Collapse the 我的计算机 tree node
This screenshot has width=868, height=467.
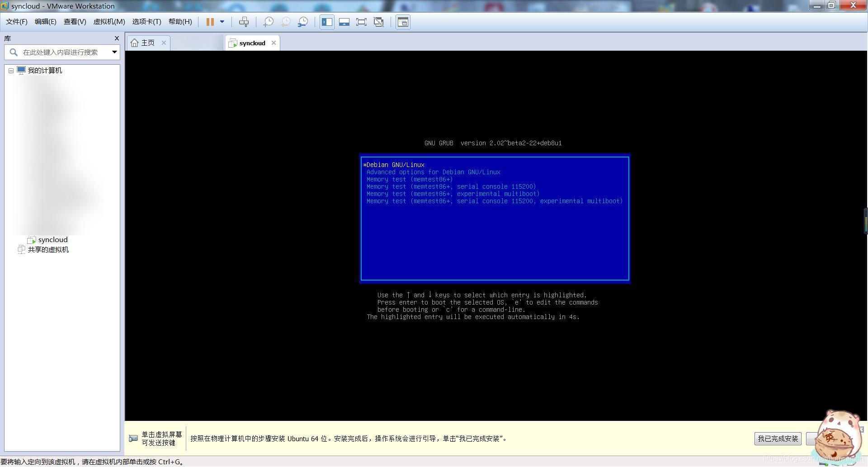[11, 71]
